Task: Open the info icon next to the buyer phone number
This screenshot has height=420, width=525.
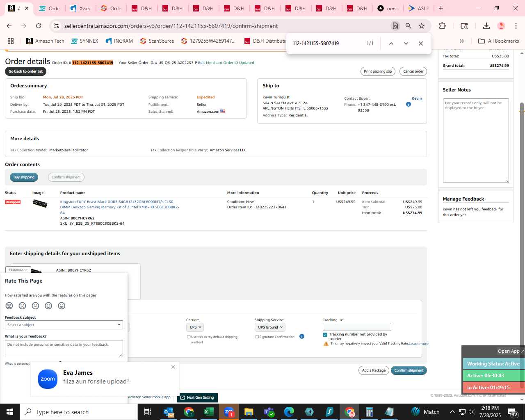Action: click(x=409, y=104)
